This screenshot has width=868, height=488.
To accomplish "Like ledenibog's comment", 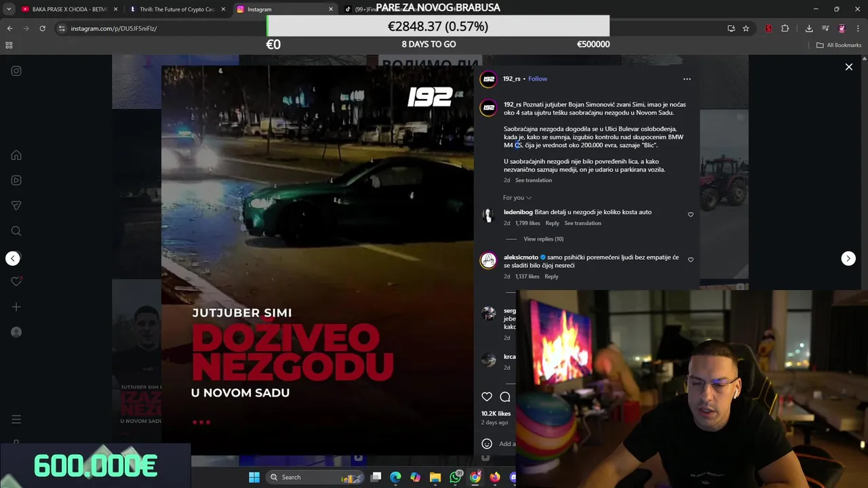I will point(691,215).
